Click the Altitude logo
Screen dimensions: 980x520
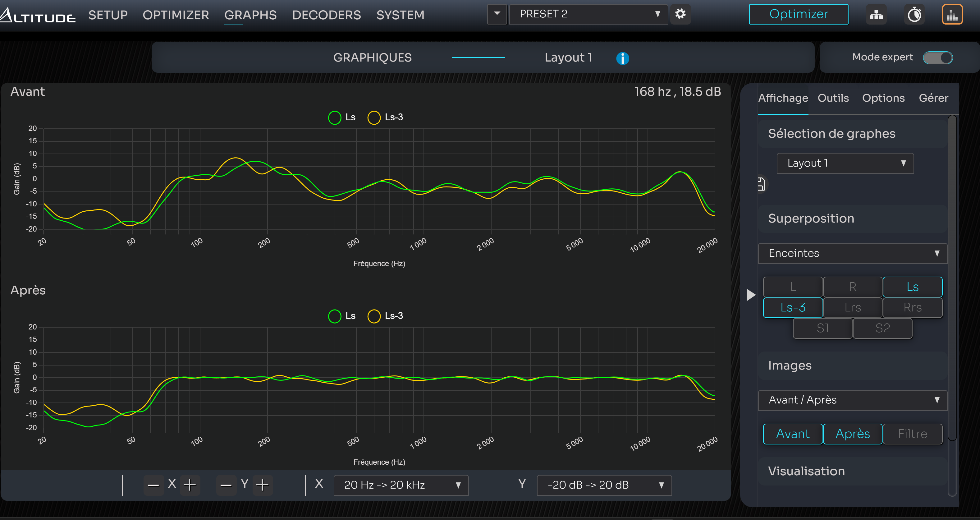[x=38, y=15]
